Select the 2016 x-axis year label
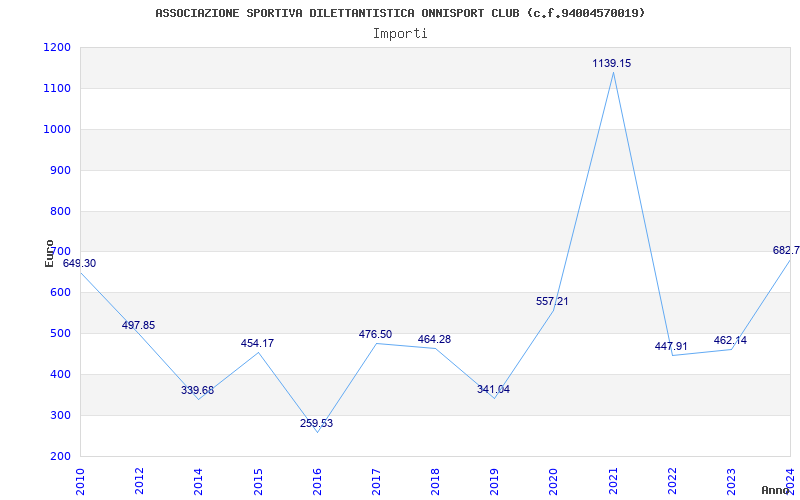800x500 pixels. pyautogui.click(x=317, y=481)
